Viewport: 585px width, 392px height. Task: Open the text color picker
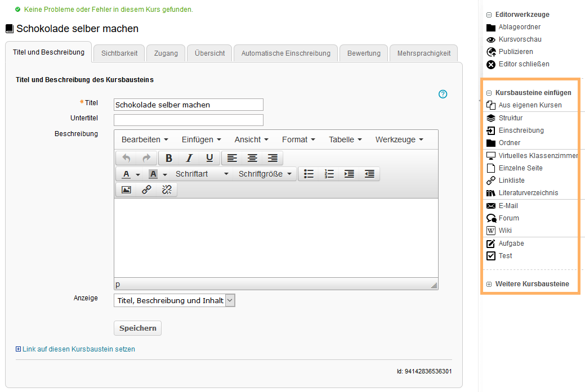127,174
